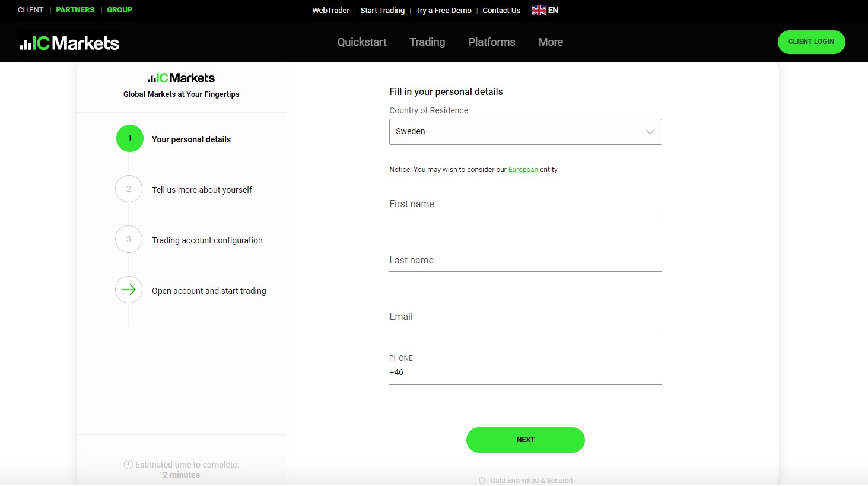The height and width of the screenshot is (486, 868).
Task: Focus the Last name field
Action: pyautogui.click(x=525, y=261)
